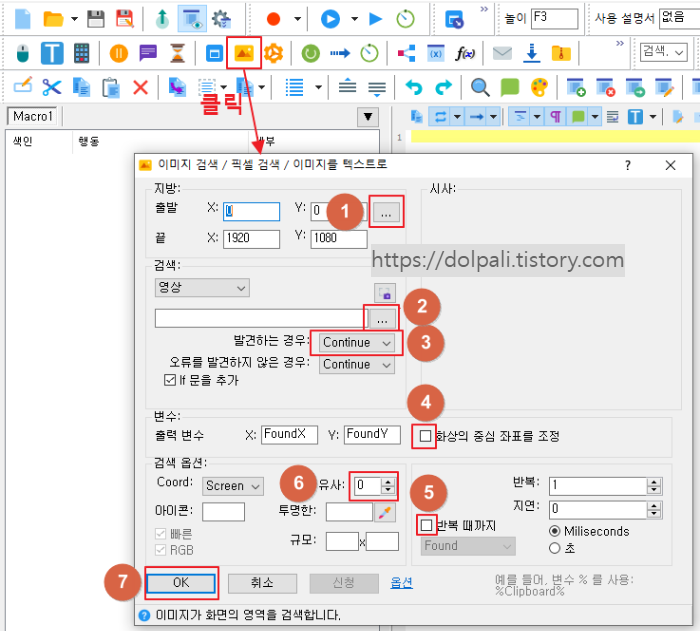
Task: Click the 놀이 hotkey F3 field
Action: point(554,18)
